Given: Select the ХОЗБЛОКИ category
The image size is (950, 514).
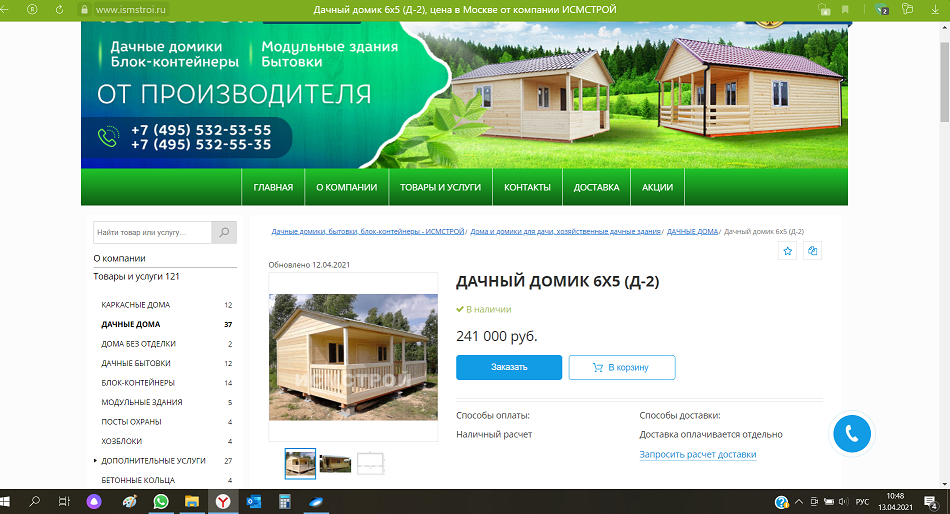Looking at the screenshot, I should (x=121, y=441).
